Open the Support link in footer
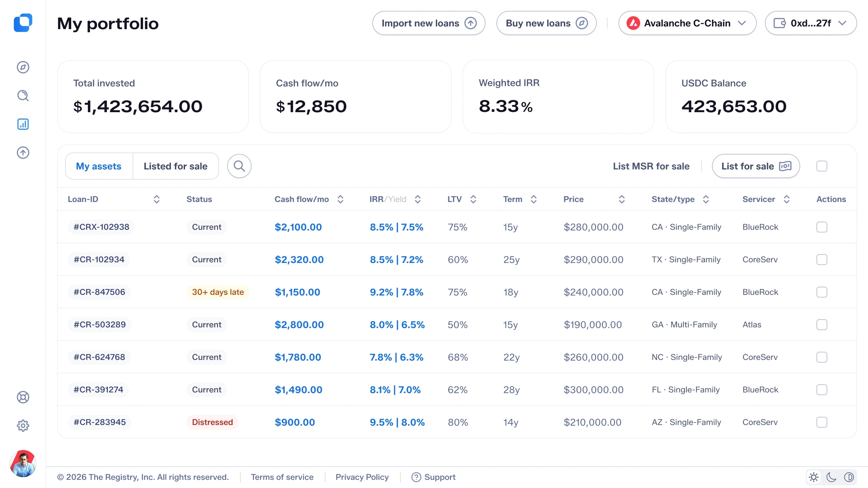This screenshot has width=868, height=488. (433, 477)
